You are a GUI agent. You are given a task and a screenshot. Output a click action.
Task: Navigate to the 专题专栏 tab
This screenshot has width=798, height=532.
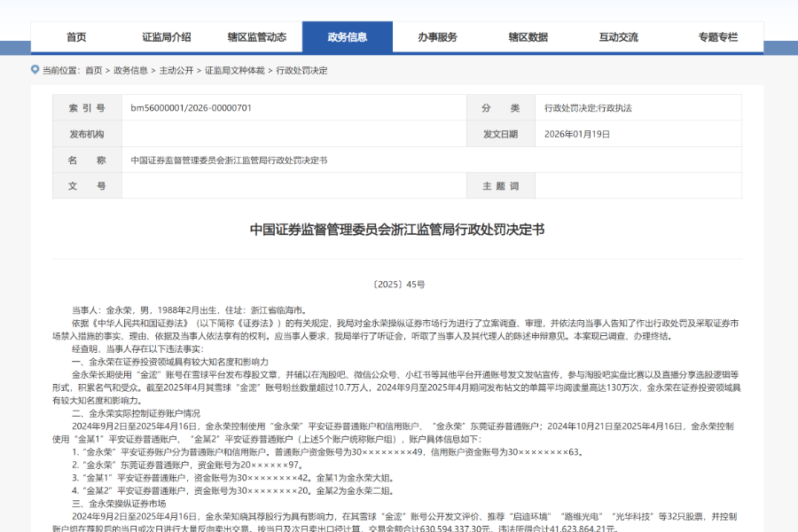pyautogui.click(x=717, y=37)
